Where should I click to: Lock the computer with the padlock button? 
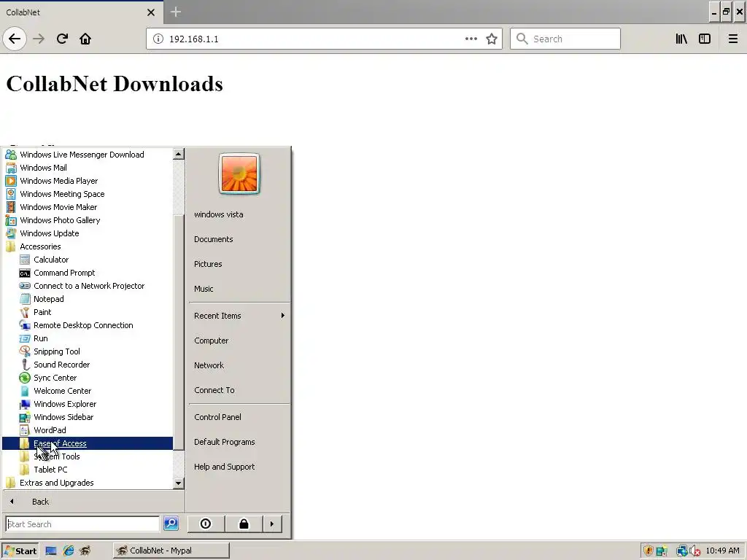coord(244,524)
